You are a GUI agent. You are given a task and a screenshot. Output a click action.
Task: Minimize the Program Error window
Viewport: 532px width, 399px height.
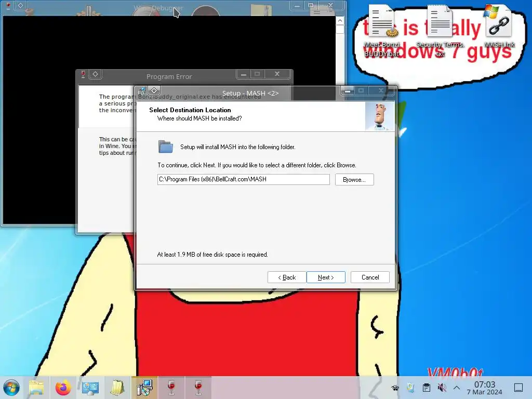click(243, 74)
